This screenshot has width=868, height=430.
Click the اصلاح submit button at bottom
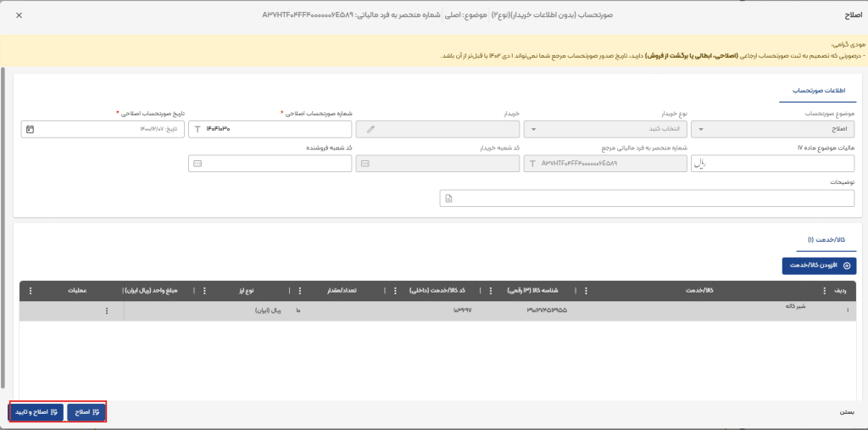click(86, 412)
